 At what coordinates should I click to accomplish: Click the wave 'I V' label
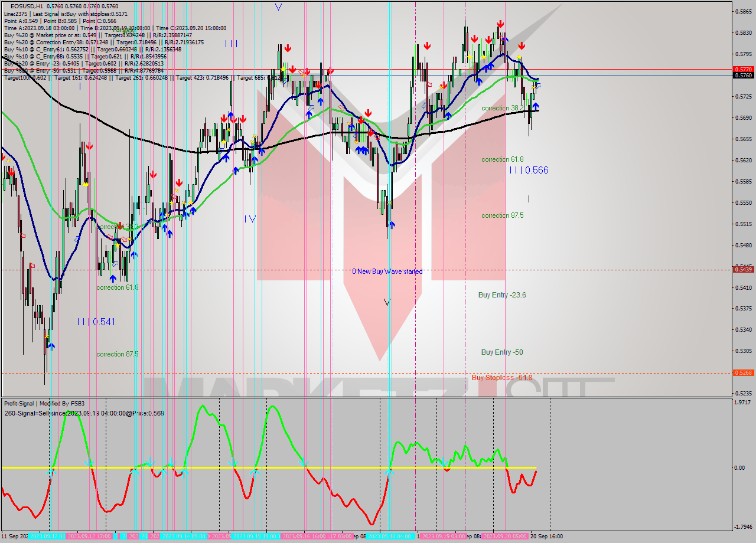(x=250, y=218)
